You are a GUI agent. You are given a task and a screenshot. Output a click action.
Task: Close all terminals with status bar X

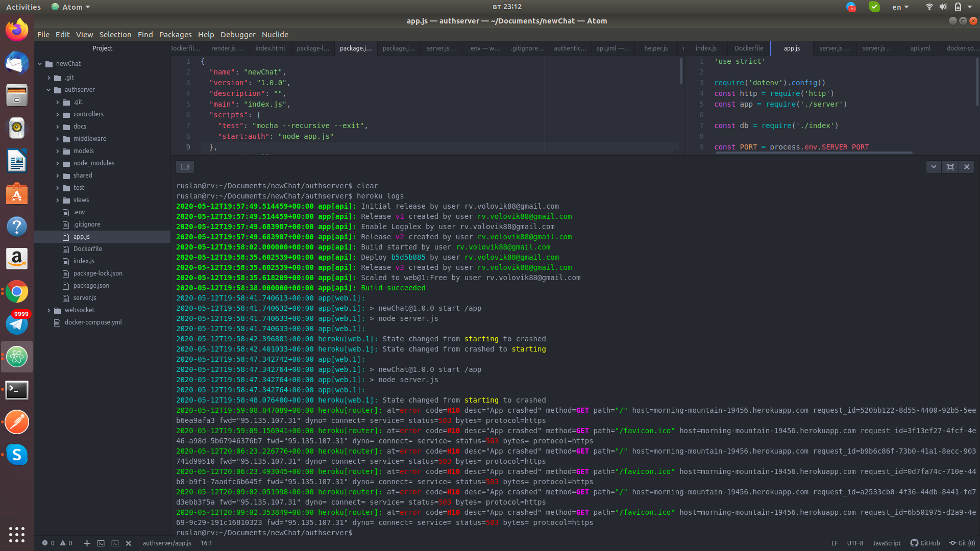tap(129, 543)
